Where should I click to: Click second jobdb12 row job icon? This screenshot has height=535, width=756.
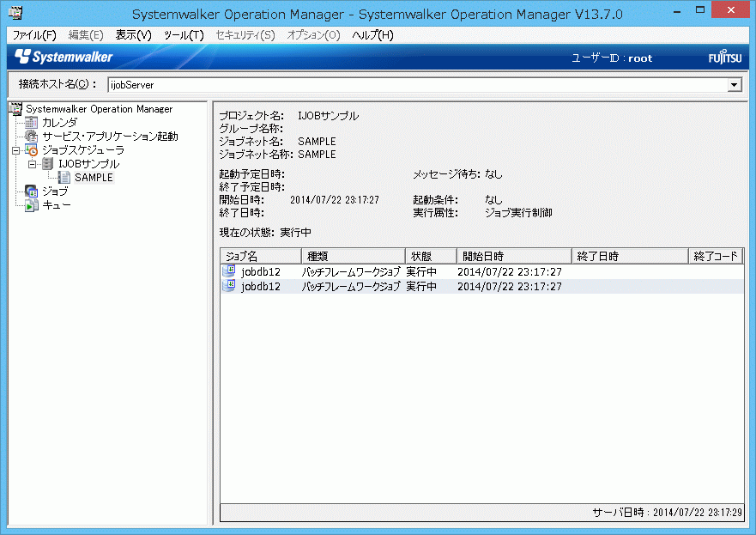coord(228,286)
